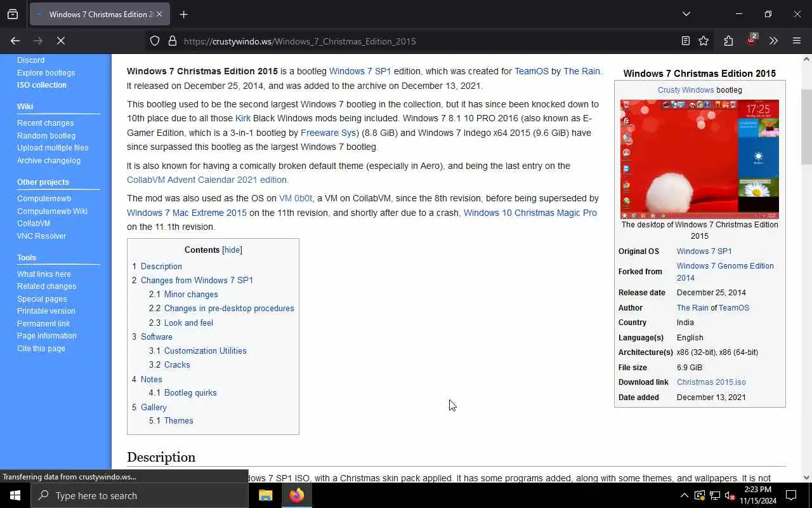This screenshot has height=508, width=812.
Task: Open notification center in taskbar
Action: tap(791, 495)
